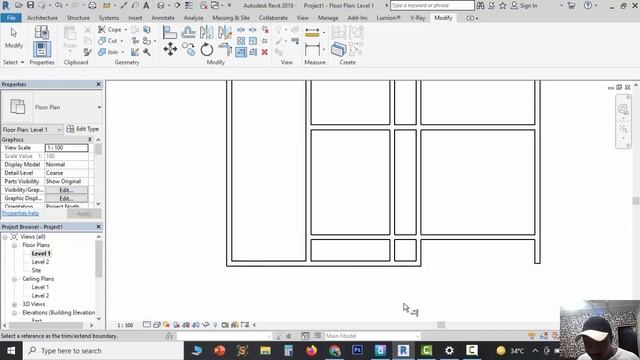Click Sign In in title bar
This screenshot has width=640, height=360.
[x=524, y=6]
